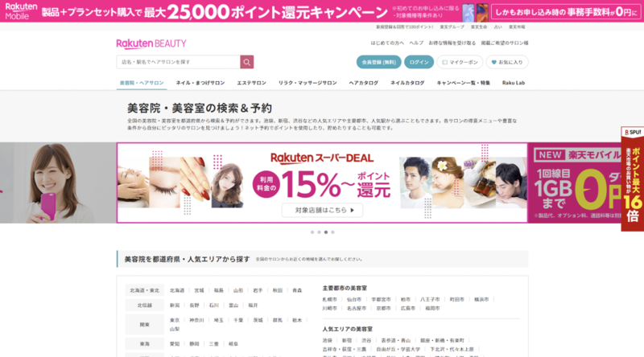Viewport: 644px width, 357px height.
Task: Select 愛知 prefecture link
Action: pyautogui.click(x=175, y=344)
